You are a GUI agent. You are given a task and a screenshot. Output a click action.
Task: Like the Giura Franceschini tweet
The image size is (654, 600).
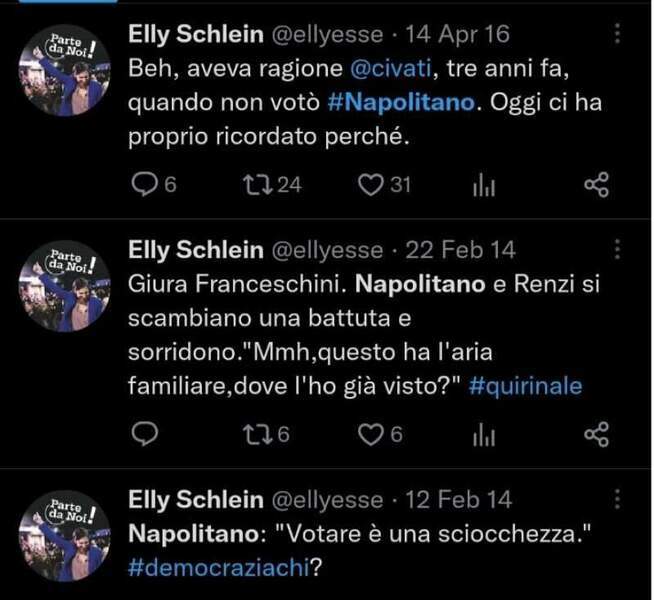point(372,433)
